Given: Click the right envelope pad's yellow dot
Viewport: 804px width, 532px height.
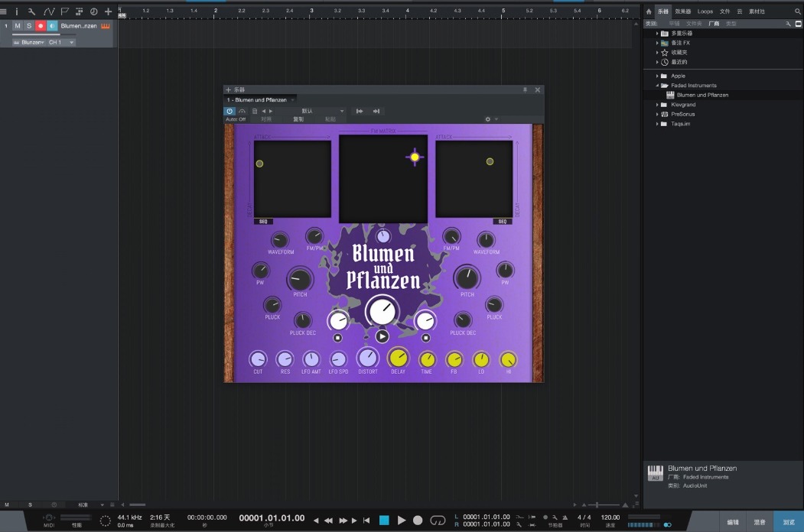Looking at the screenshot, I should point(490,161).
